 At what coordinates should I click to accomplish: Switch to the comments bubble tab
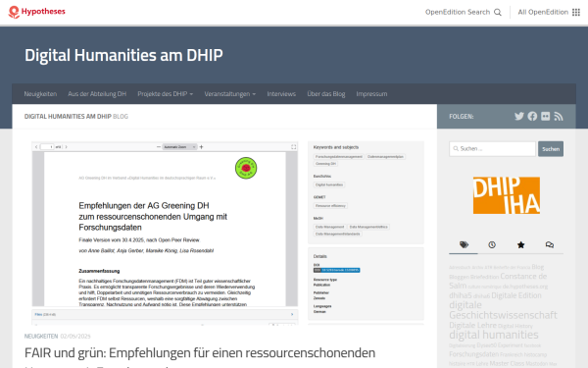(x=550, y=244)
